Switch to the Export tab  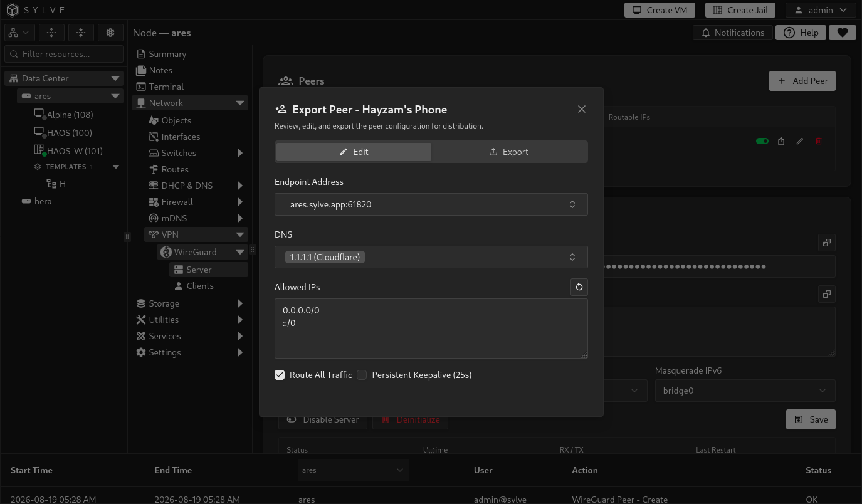coord(508,152)
